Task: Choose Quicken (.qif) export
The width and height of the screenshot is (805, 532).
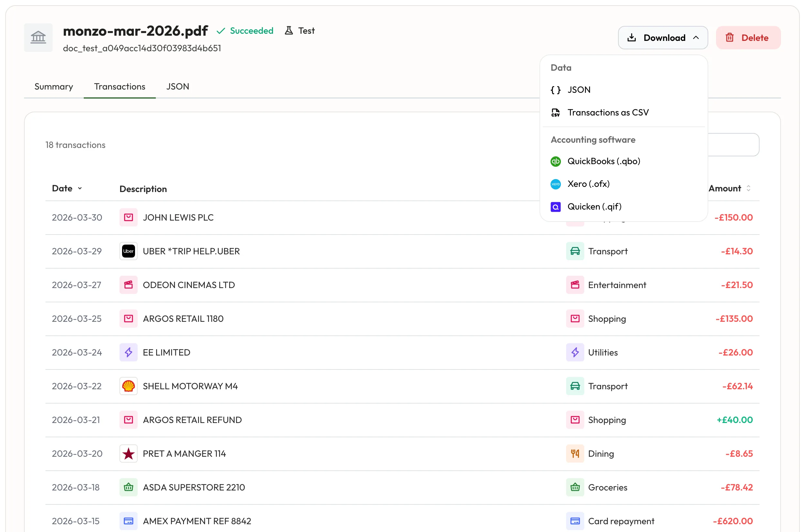Action: [x=623, y=207]
